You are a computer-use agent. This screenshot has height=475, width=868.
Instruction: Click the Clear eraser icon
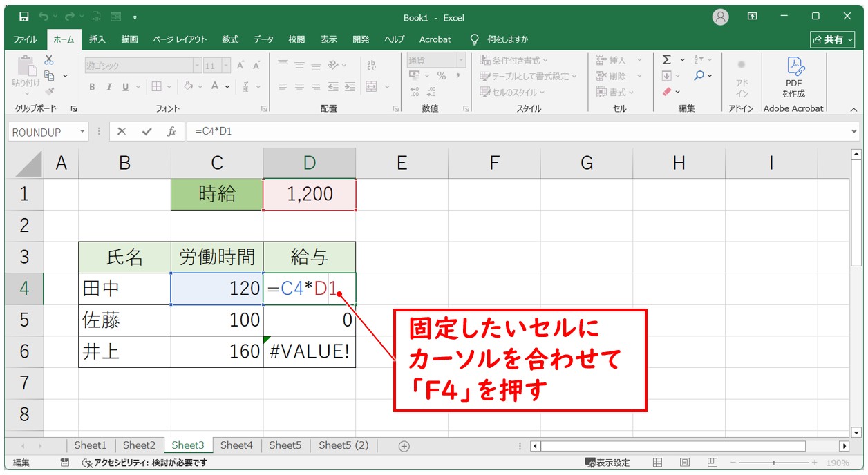667,91
